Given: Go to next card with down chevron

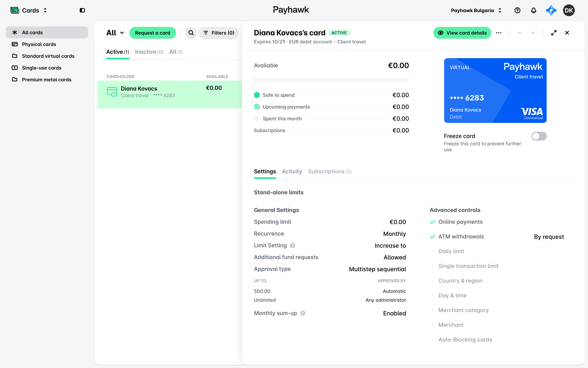Looking at the screenshot, I should [x=533, y=33].
